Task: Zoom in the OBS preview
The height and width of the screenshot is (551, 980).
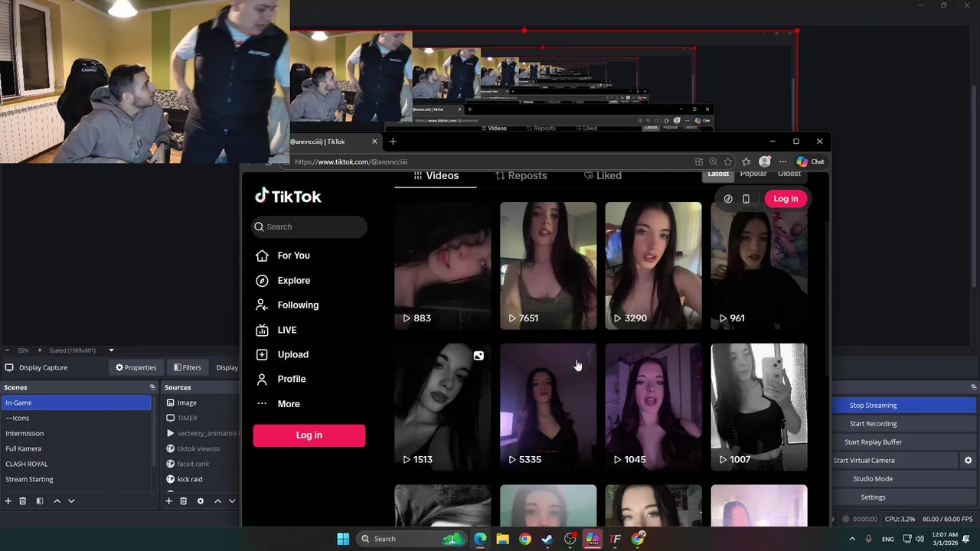Action: 40,350
